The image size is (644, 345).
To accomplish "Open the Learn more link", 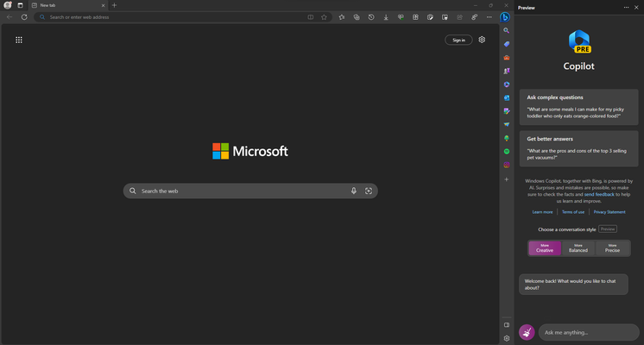I will 542,212.
